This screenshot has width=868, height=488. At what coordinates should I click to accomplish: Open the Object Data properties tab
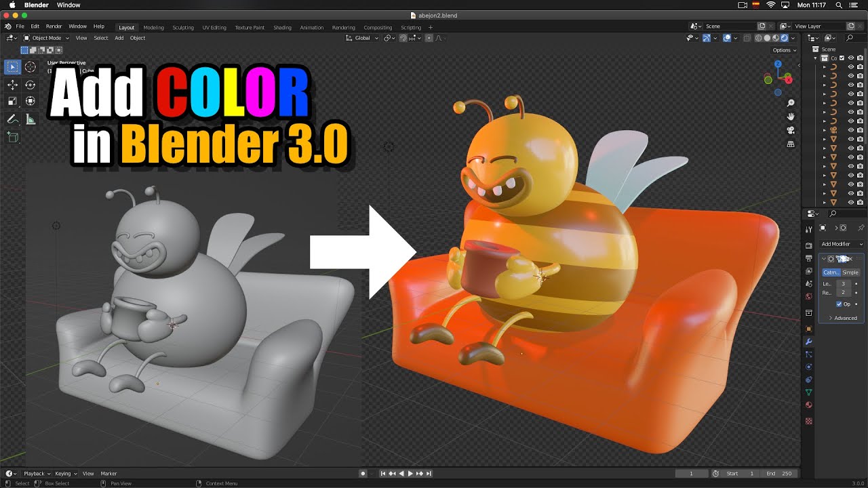point(808,392)
